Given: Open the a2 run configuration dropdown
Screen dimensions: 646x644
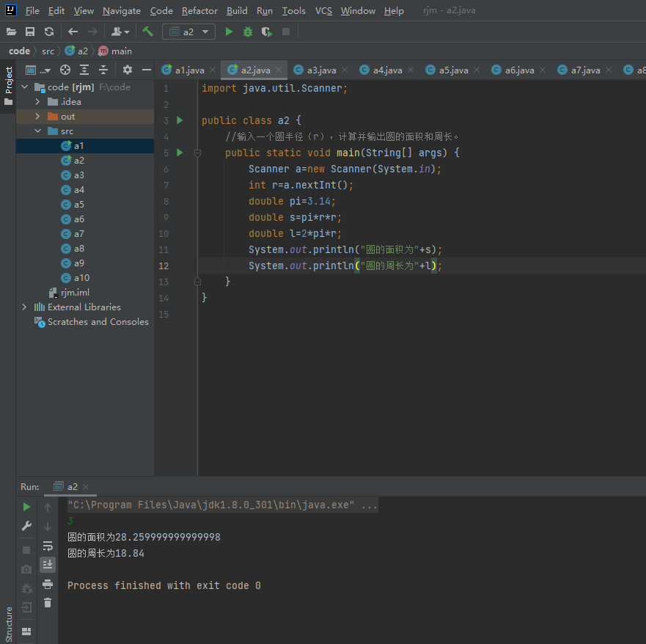Looking at the screenshot, I should tap(189, 32).
